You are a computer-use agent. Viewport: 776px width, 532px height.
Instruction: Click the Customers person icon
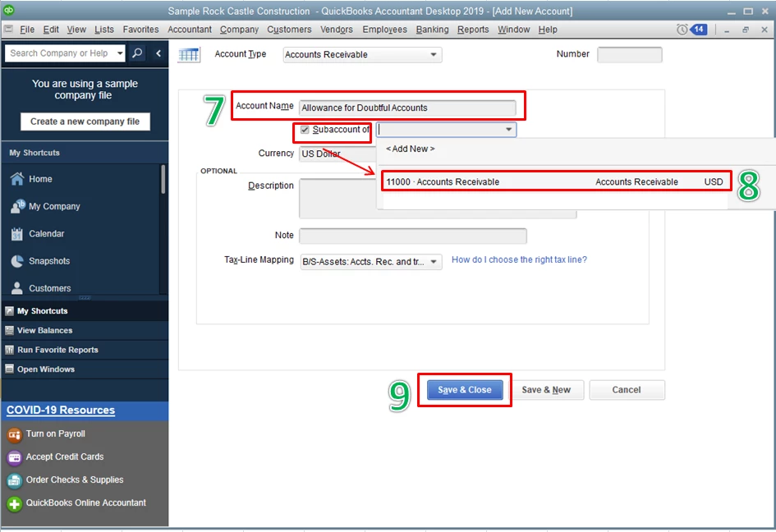pyautogui.click(x=16, y=288)
